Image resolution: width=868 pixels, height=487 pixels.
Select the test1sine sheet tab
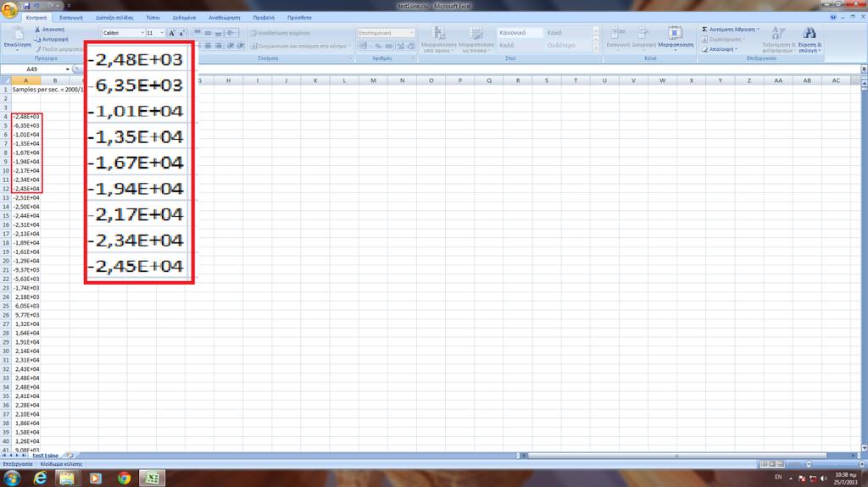[45, 456]
